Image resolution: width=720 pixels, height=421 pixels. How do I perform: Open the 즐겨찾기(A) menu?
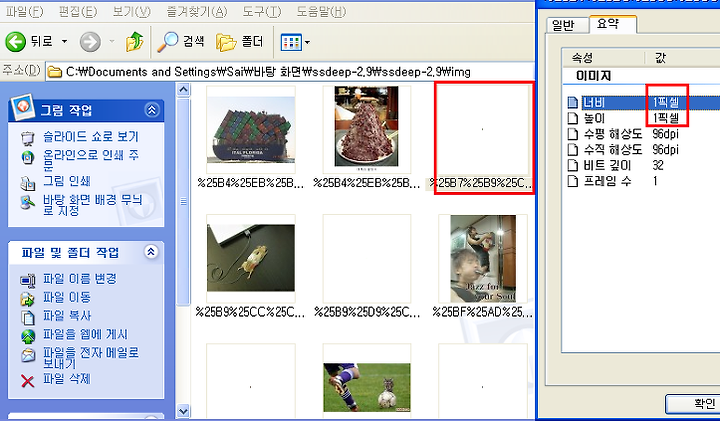197,11
